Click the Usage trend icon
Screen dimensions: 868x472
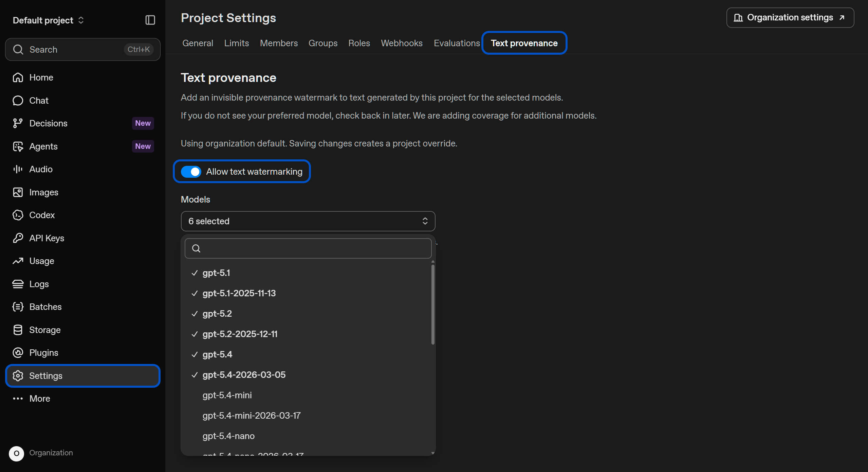click(x=18, y=261)
